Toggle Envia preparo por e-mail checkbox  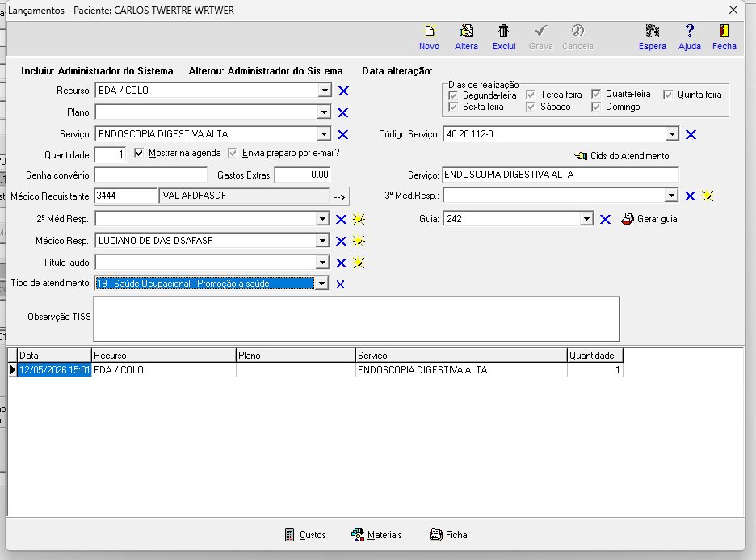pyautogui.click(x=233, y=153)
